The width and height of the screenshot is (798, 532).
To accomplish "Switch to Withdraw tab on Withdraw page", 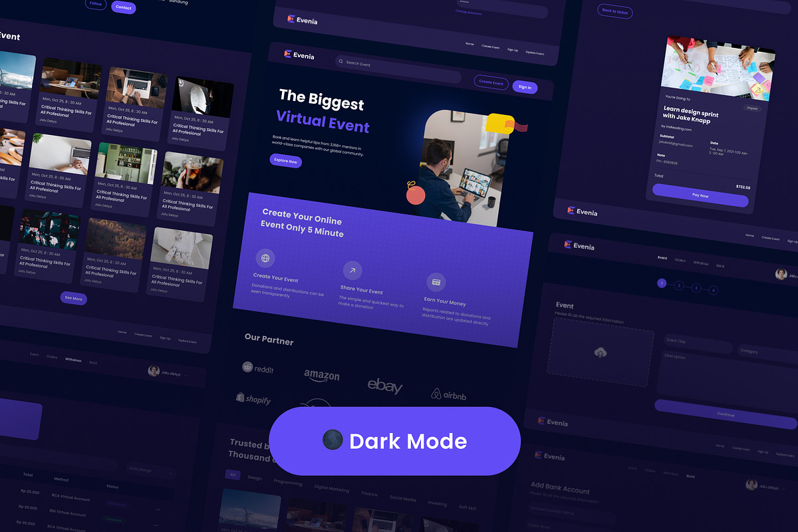I will pyautogui.click(x=73, y=360).
